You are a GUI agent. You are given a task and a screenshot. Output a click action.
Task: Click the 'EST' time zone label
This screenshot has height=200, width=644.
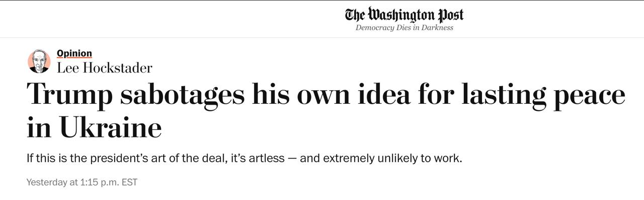click(x=129, y=182)
